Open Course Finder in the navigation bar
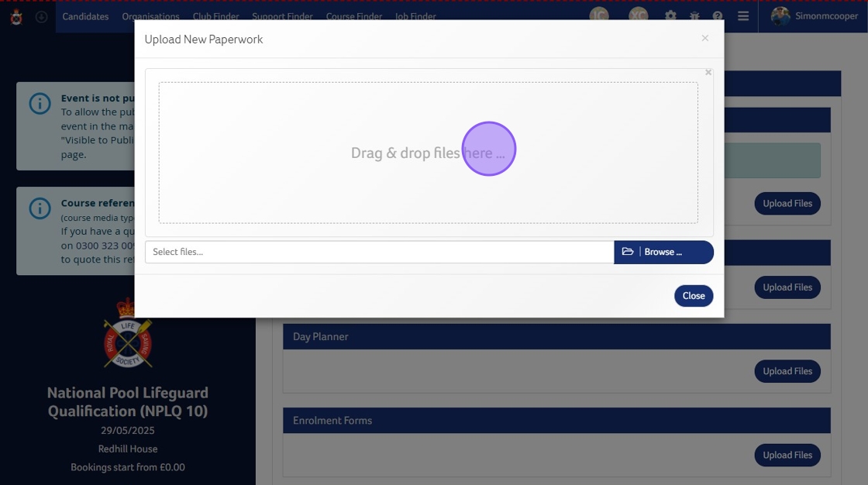868x485 pixels. [353, 16]
